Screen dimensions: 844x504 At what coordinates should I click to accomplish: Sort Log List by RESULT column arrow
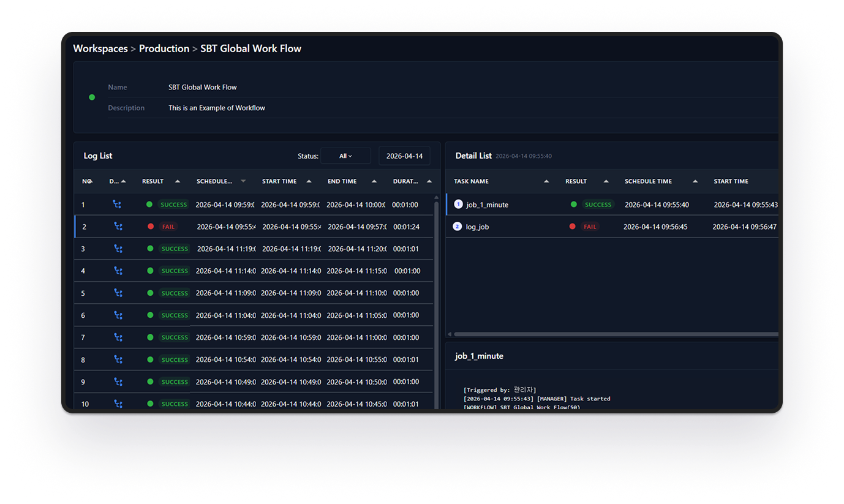pos(178,181)
